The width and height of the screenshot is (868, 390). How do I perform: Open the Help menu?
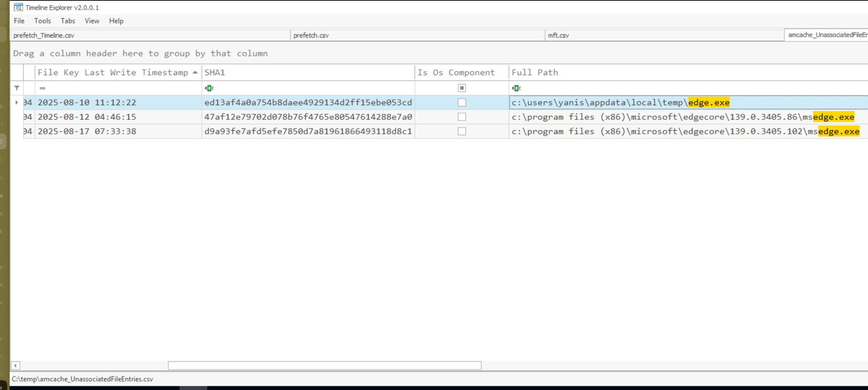click(116, 21)
